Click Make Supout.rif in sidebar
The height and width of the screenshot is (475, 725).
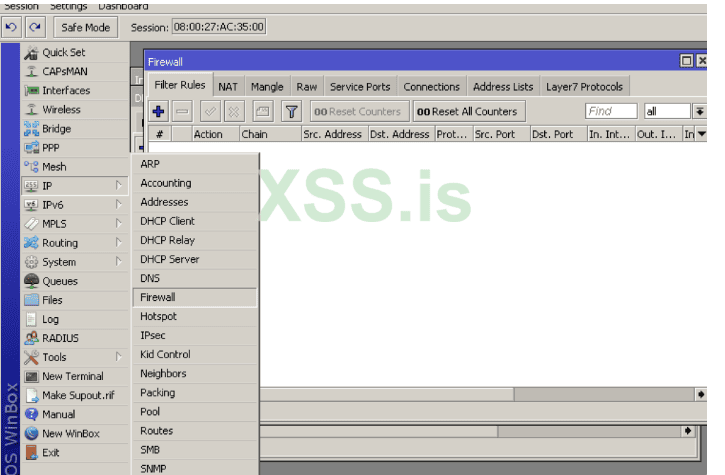(75, 395)
